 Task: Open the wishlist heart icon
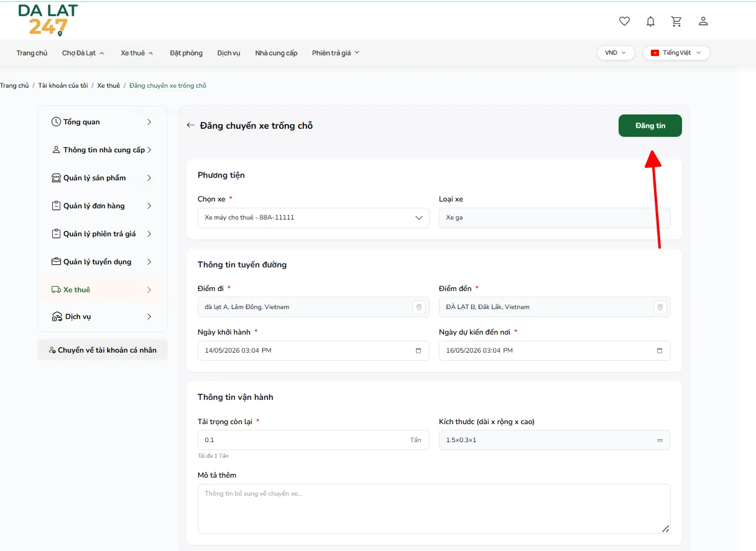[624, 21]
